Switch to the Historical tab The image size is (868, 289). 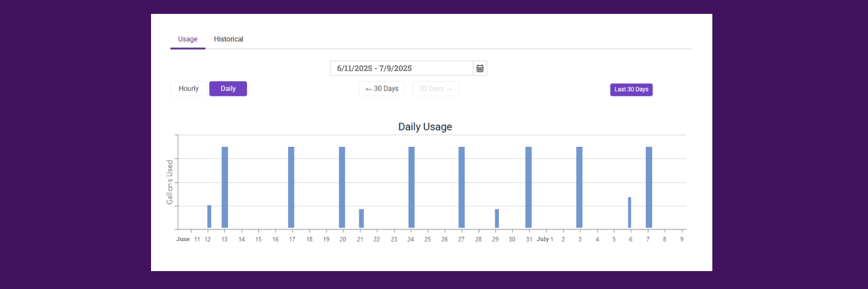pos(229,39)
